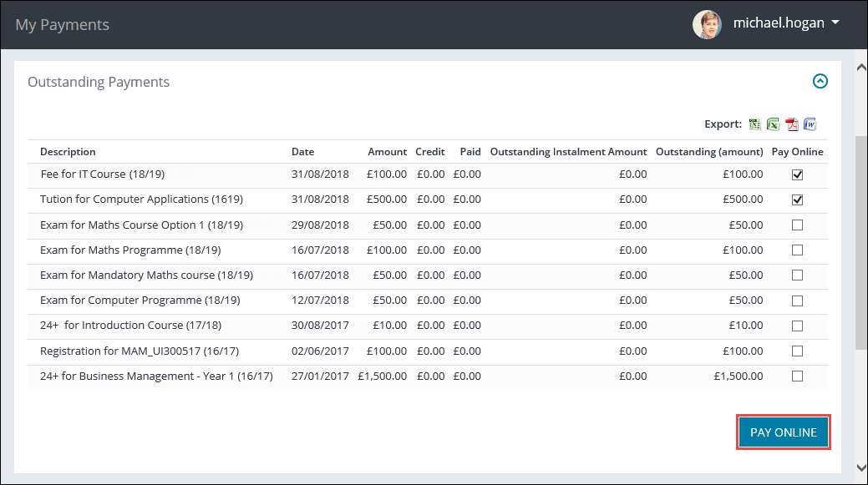Click the £10.00 Amount cell
This screenshot has height=485, width=868.
[389, 326]
